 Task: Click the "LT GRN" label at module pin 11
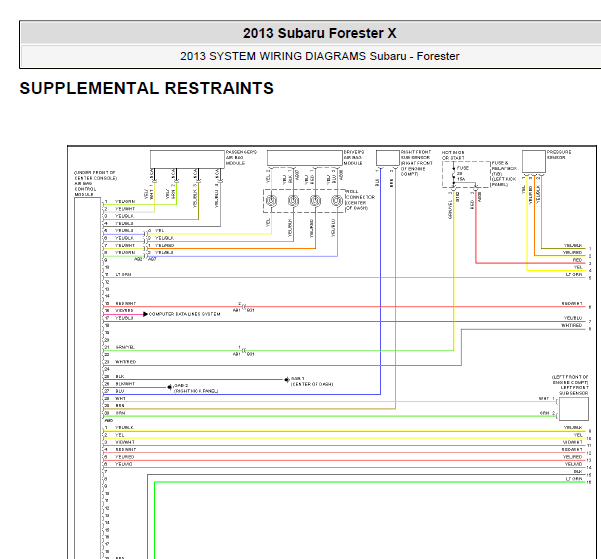[x=123, y=275]
